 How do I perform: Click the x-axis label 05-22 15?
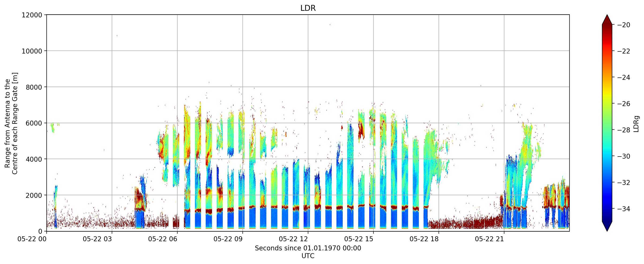[x=359, y=239]
